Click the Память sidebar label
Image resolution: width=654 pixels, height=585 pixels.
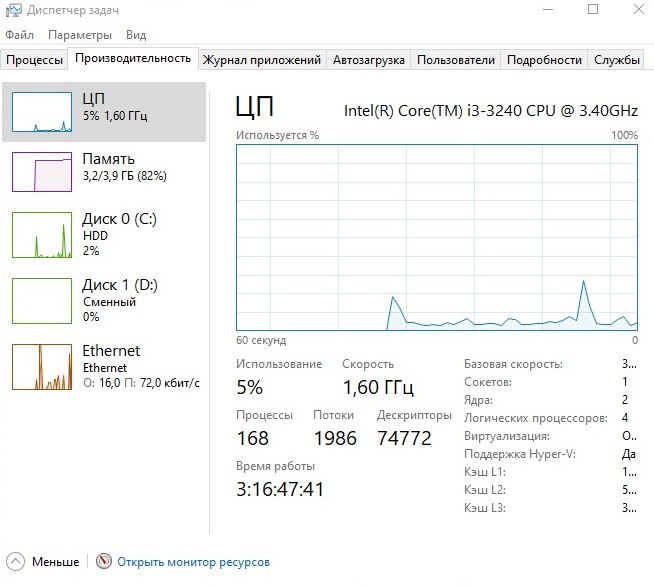[108, 159]
